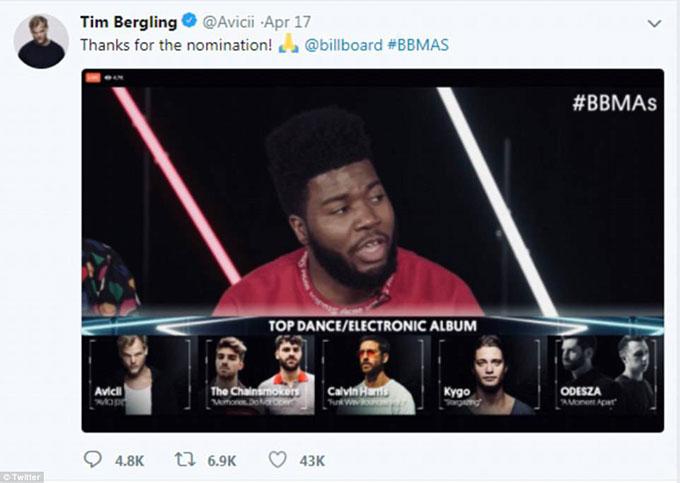Click the ODESZA nominee thumbnail
The height and width of the screenshot is (483, 680).
click(604, 374)
